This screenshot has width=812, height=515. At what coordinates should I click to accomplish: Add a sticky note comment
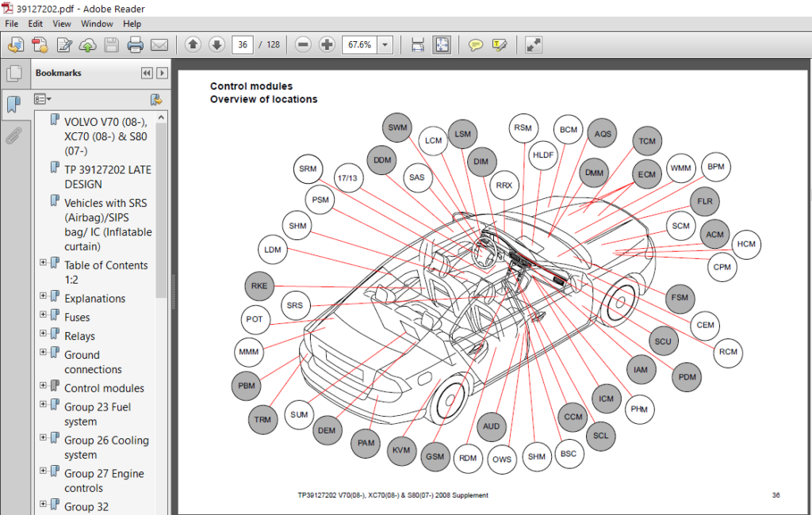pyautogui.click(x=476, y=45)
